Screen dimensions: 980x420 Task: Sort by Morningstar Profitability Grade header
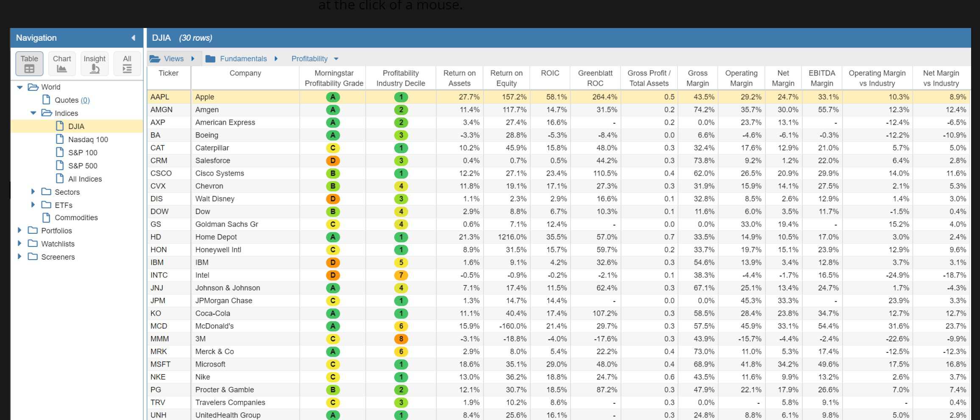(334, 78)
